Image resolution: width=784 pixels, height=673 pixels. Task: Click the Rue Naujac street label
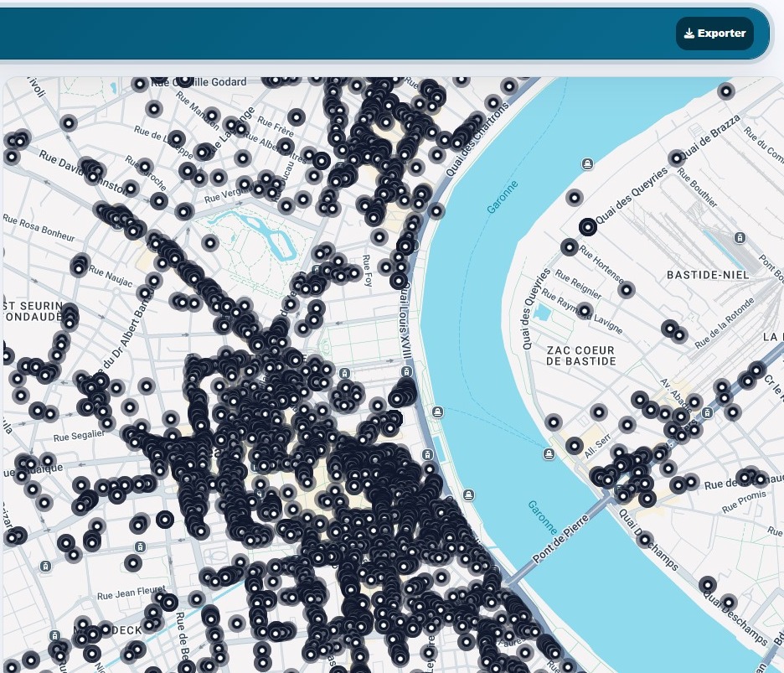111,277
